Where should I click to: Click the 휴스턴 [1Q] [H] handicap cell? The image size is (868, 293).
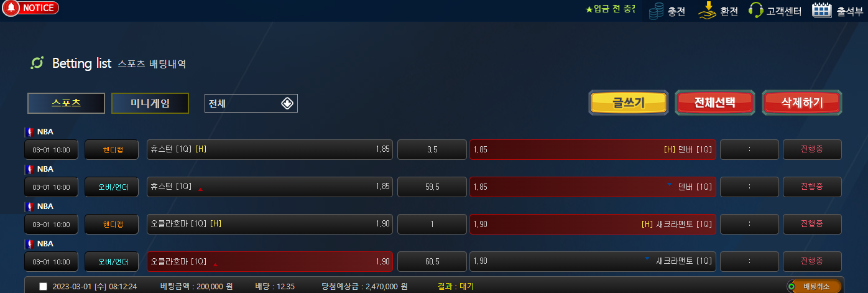point(270,149)
